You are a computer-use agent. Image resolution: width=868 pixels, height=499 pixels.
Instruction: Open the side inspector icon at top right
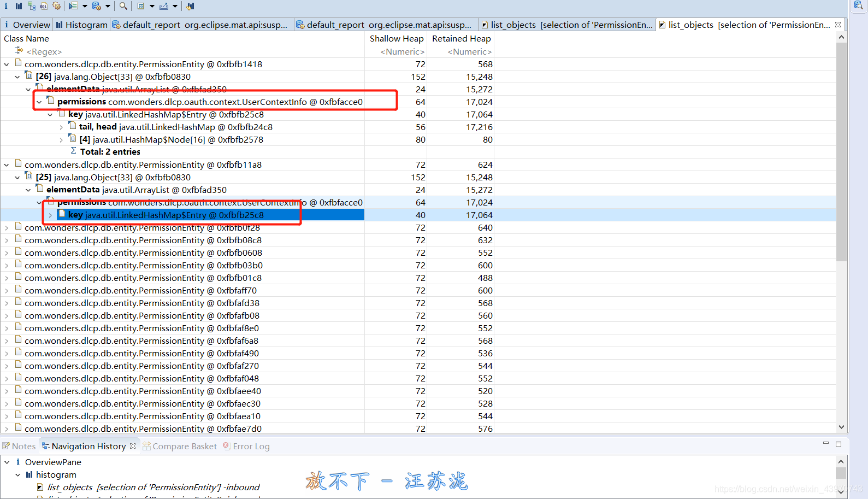(858, 5)
